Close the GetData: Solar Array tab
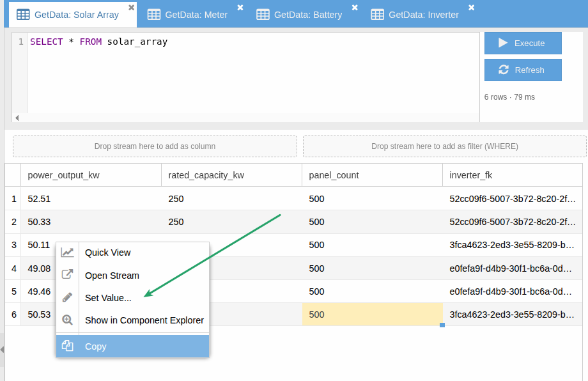 click(131, 8)
